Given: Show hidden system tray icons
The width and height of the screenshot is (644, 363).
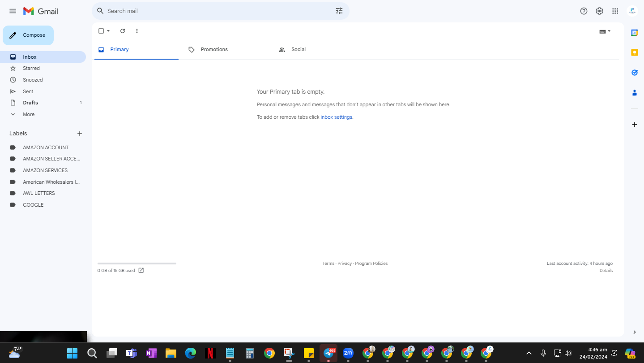Looking at the screenshot, I should (x=529, y=353).
